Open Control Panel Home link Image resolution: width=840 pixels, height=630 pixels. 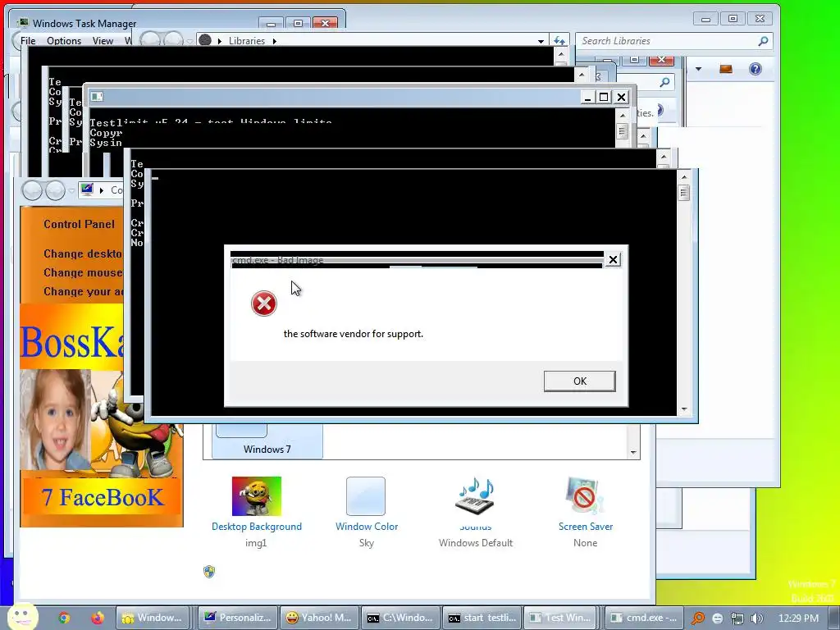[x=79, y=225]
